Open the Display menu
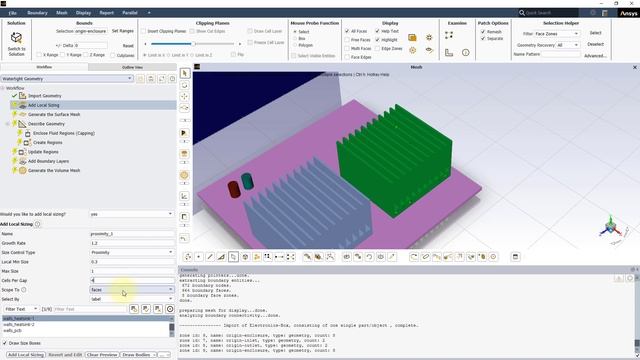640x360 pixels. pos(83,13)
